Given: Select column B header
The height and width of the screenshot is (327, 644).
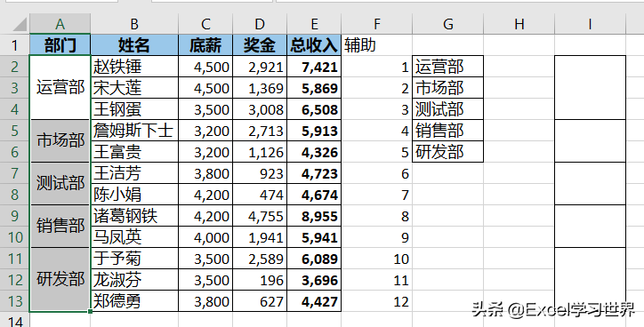Looking at the screenshot, I should pos(134,24).
